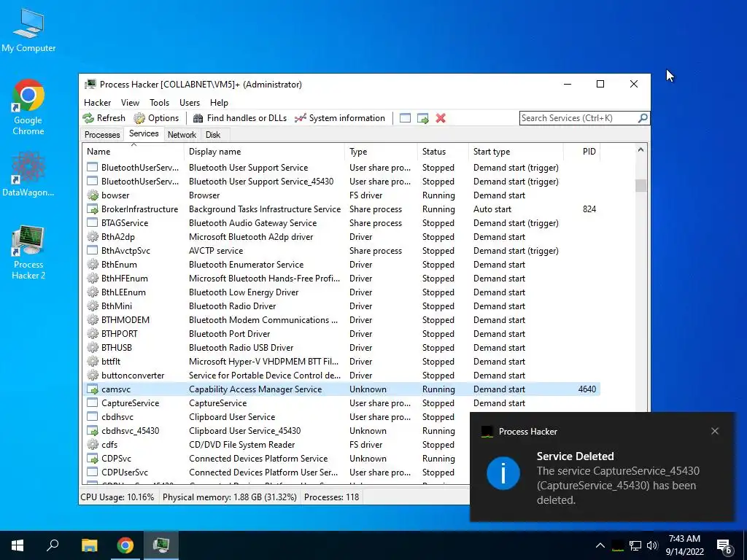Click the CDPSvc running service icon

click(x=93, y=458)
